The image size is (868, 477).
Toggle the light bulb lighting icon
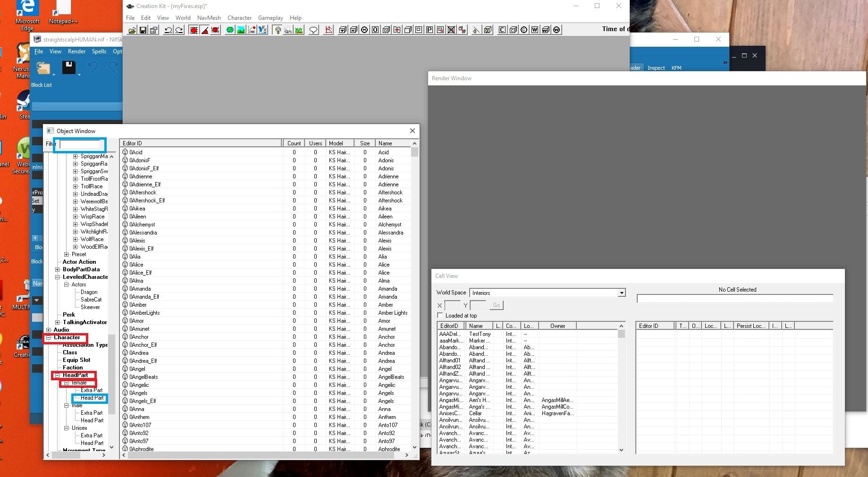278,30
